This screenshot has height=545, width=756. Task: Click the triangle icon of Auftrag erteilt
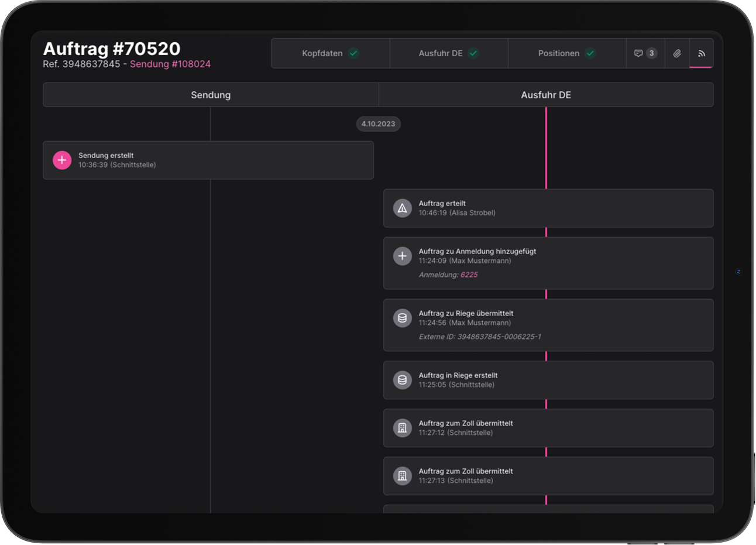click(x=403, y=208)
